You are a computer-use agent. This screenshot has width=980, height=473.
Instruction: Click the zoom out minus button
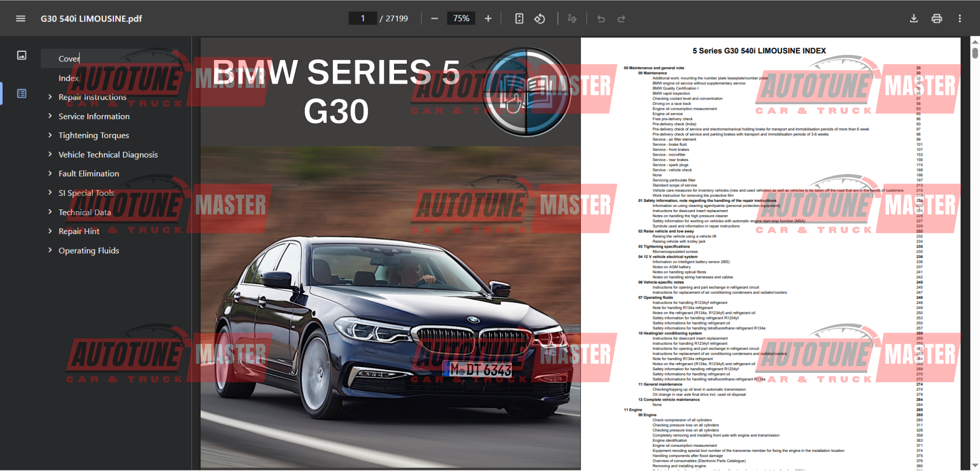coord(435,18)
